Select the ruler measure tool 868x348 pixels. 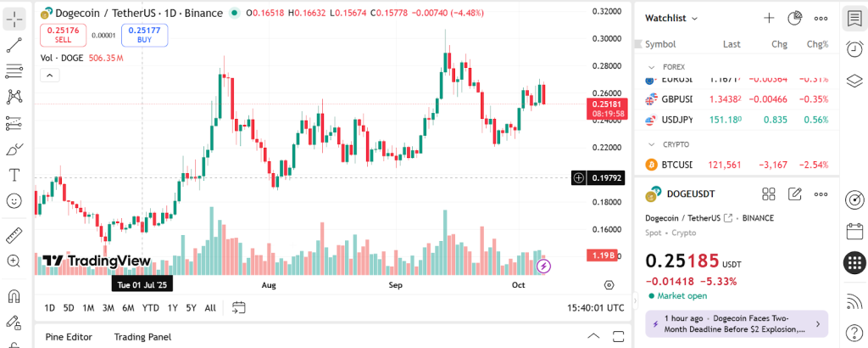pos(14,235)
